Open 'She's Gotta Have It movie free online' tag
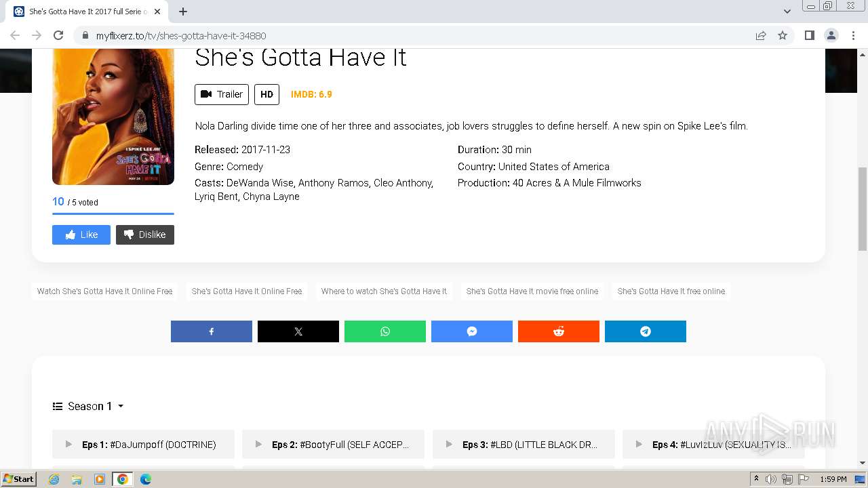The height and width of the screenshot is (488, 868). pyautogui.click(x=532, y=291)
